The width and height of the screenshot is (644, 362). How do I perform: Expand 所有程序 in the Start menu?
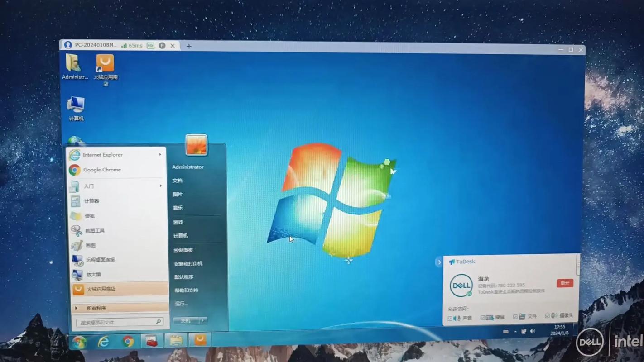tap(97, 307)
